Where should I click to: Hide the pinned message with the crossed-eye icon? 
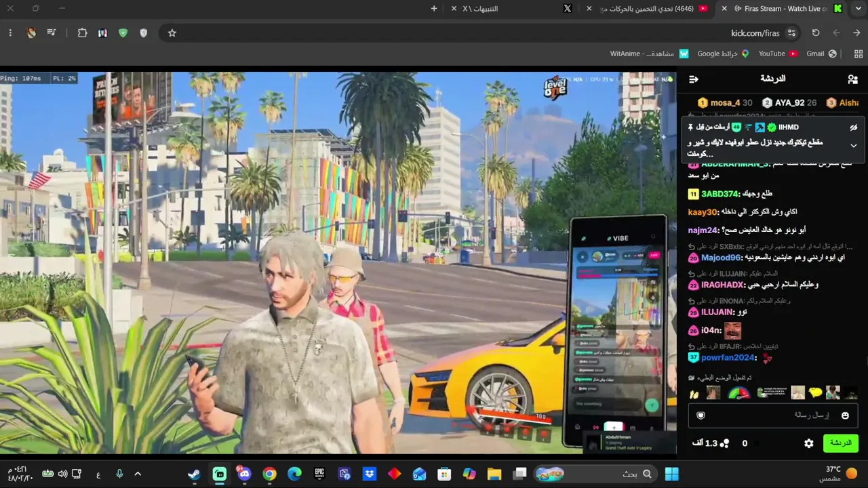coord(854,127)
